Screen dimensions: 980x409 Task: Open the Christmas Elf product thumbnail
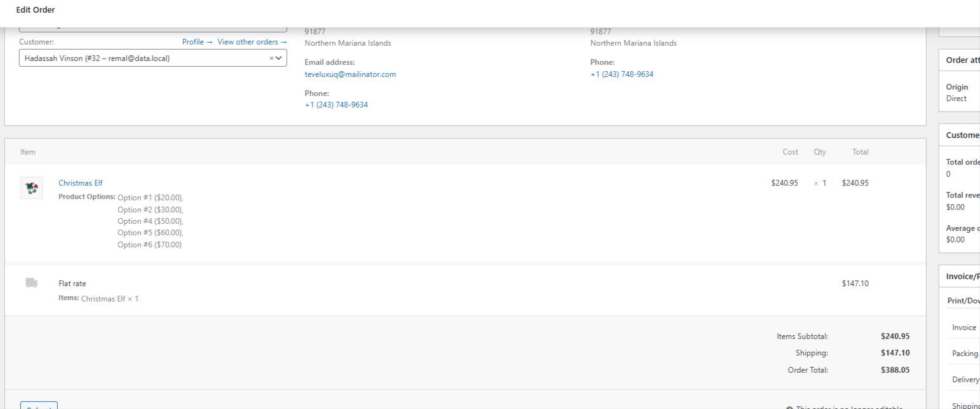tap(32, 188)
